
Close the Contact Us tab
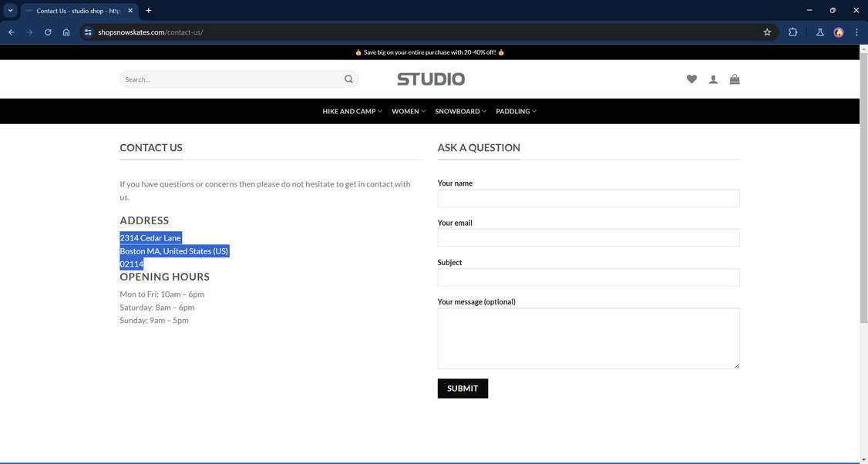pos(130,11)
